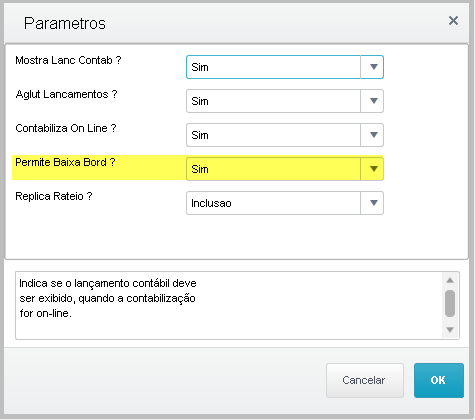Image resolution: width=475 pixels, height=420 pixels.
Task: Click the Mostra Lanc Contab label
Action: [x=68, y=60]
